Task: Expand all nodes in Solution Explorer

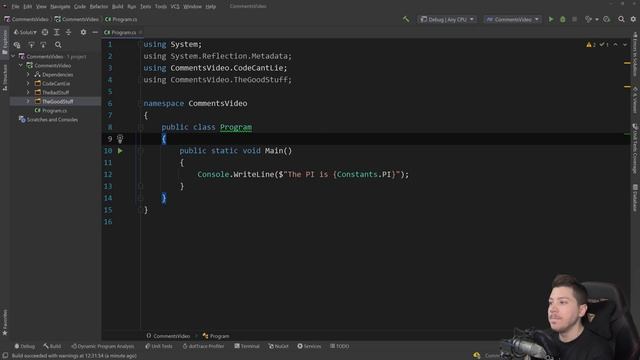Action: [57, 32]
